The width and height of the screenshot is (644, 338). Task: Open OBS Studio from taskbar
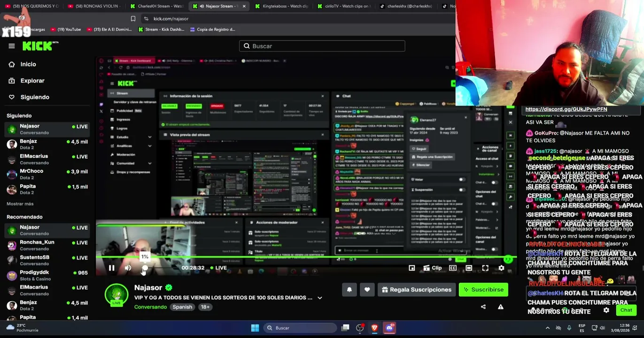pyautogui.click(x=360, y=328)
